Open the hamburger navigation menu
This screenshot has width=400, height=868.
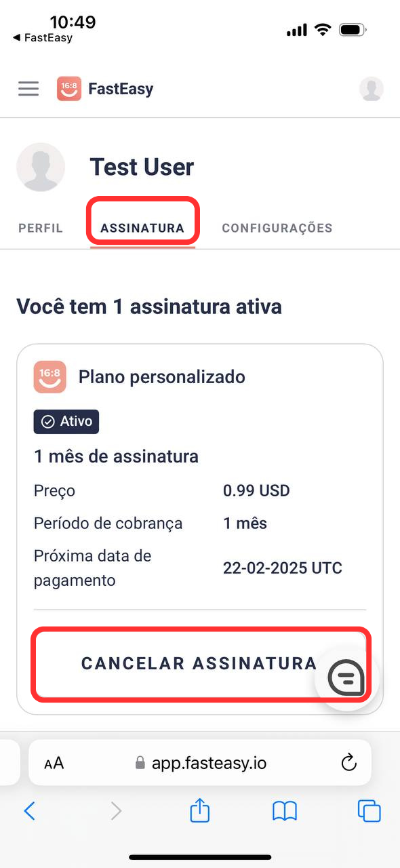coord(28,89)
